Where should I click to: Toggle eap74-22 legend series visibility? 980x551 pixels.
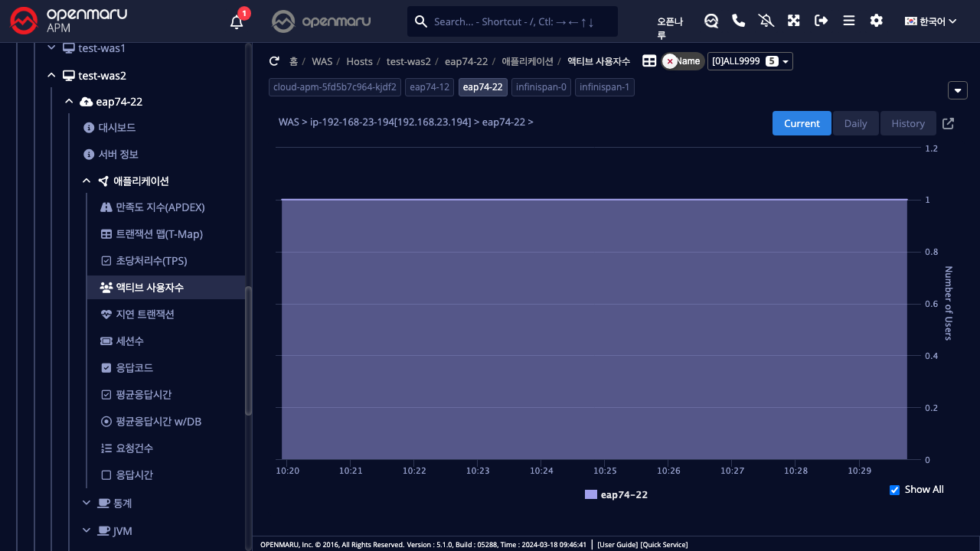pyautogui.click(x=616, y=495)
